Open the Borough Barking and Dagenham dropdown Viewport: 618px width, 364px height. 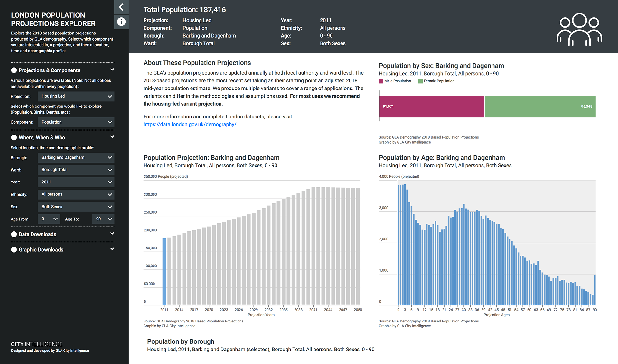(76, 157)
